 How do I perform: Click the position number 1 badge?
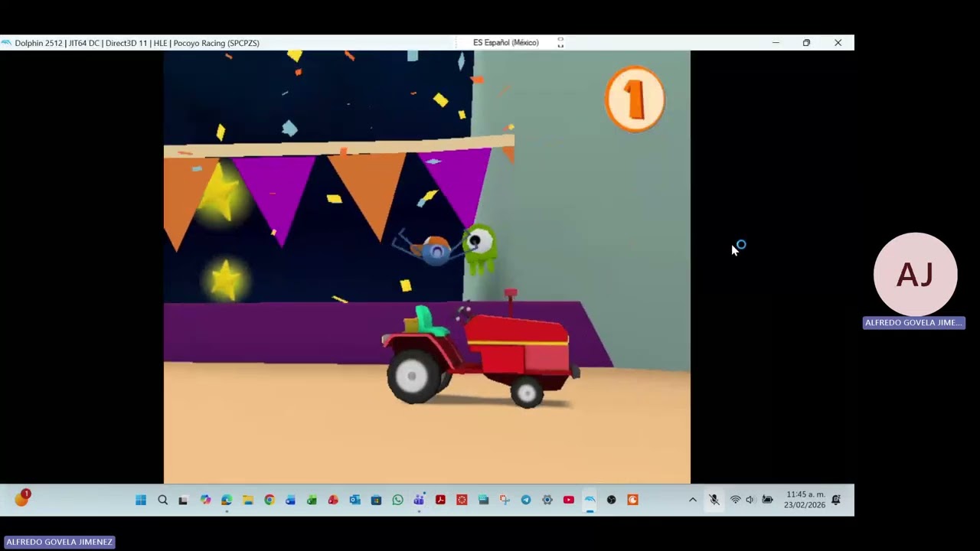pos(635,99)
